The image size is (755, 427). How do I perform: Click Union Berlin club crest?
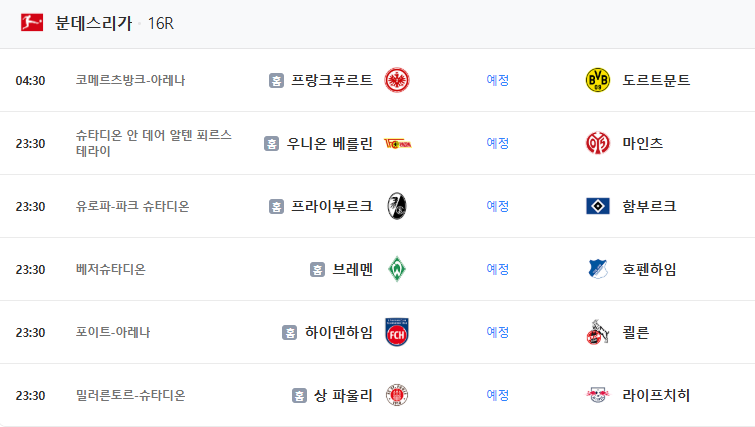click(397, 143)
